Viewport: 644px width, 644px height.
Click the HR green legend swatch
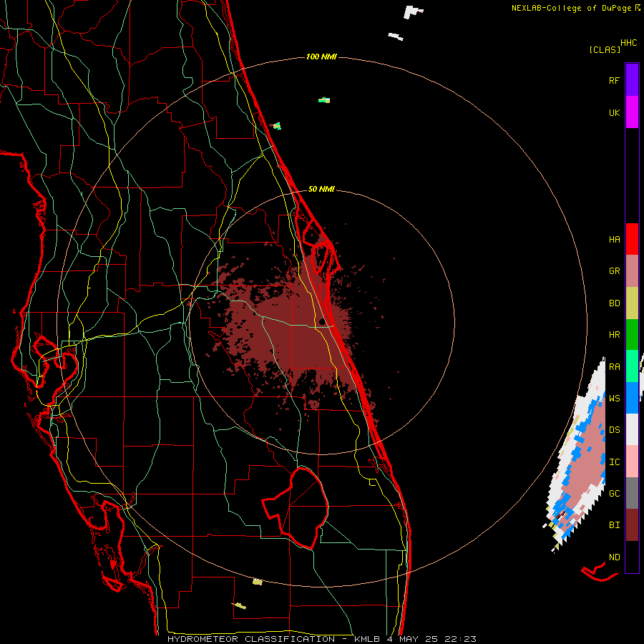pyautogui.click(x=632, y=334)
